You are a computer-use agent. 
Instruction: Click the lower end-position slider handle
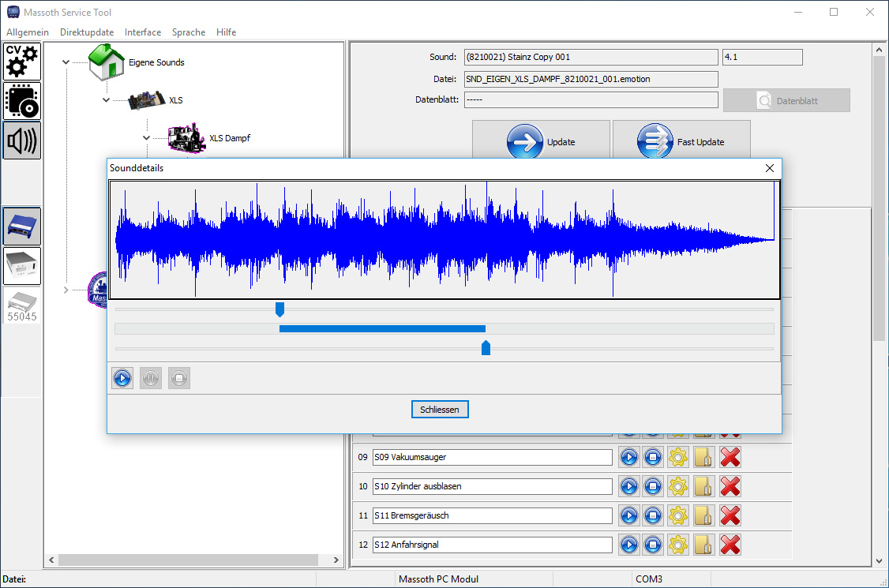[486, 348]
